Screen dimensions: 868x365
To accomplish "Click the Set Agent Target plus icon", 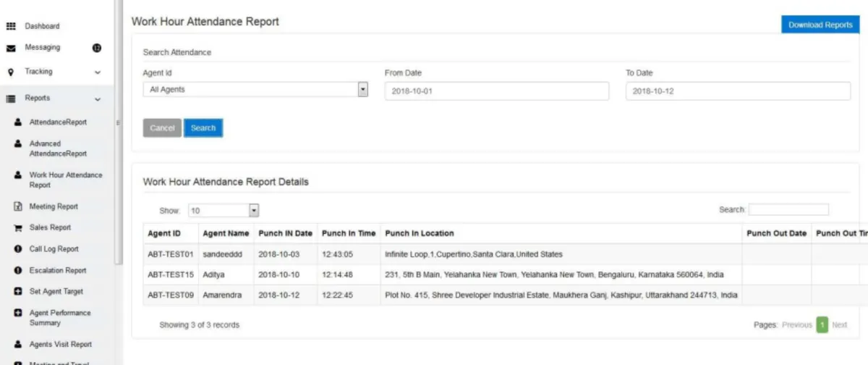I will (17, 292).
